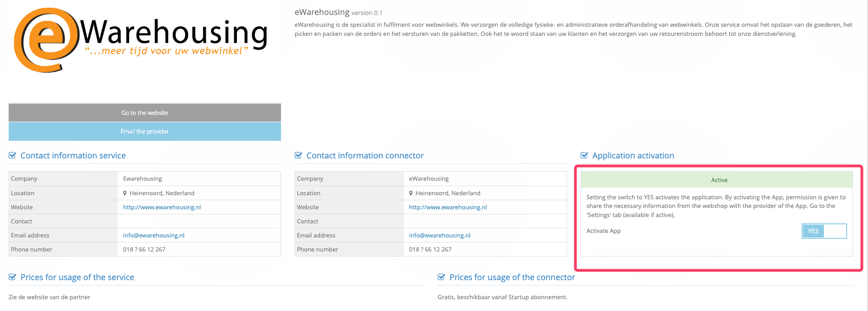The height and width of the screenshot is (311, 868).
Task: Click the service location map pin icon
Action: coord(125,193)
